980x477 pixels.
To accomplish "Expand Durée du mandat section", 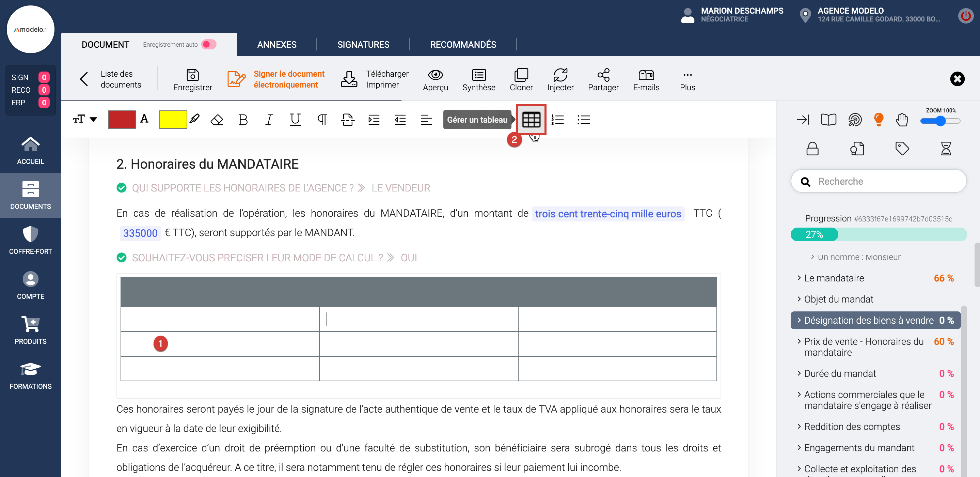I will (840, 373).
